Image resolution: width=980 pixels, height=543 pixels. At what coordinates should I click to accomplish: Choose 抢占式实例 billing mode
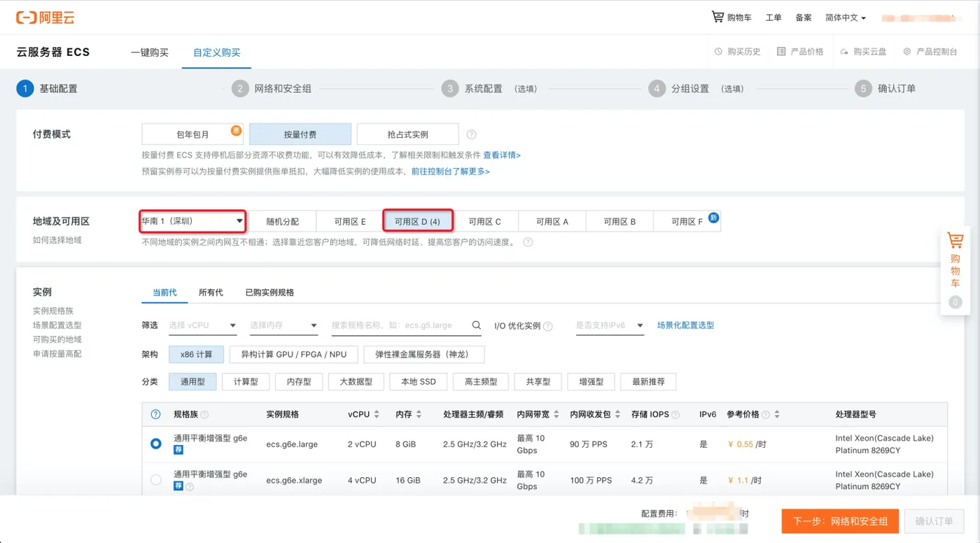[408, 134]
